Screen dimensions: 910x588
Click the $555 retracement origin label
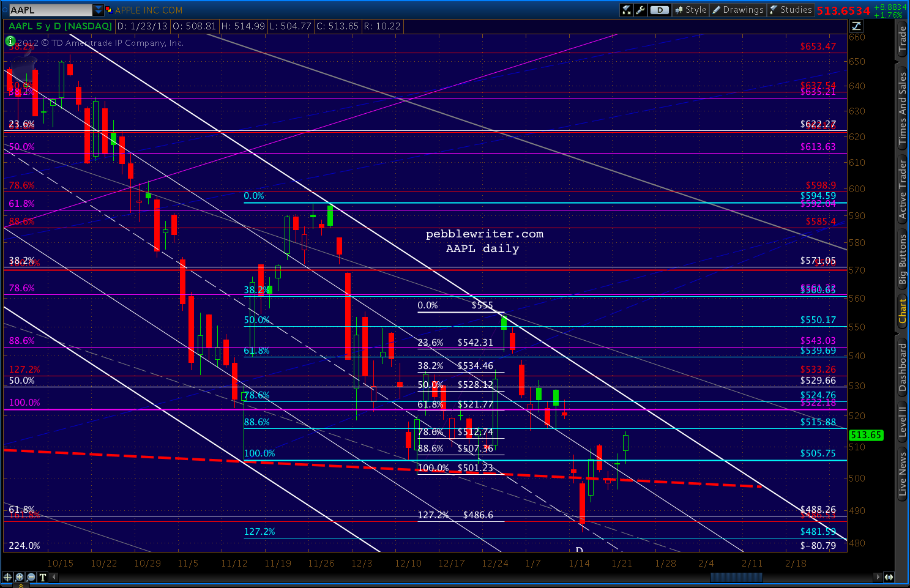pos(482,305)
